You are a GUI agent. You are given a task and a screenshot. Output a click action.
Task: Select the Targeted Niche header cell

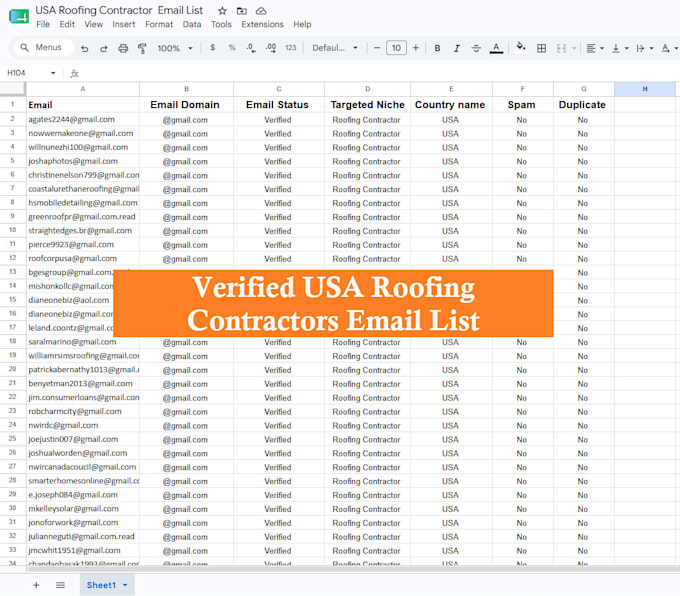[367, 105]
